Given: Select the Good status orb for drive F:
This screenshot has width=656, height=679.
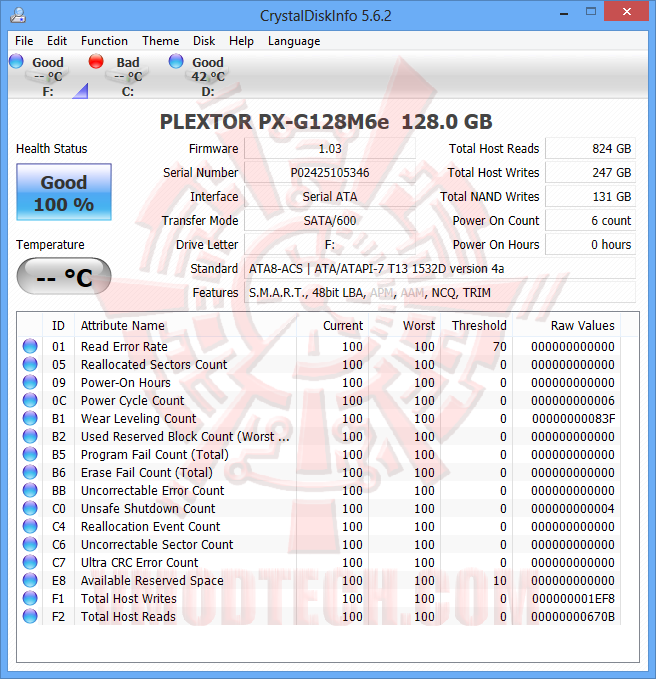Looking at the screenshot, I should click(16, 61).
